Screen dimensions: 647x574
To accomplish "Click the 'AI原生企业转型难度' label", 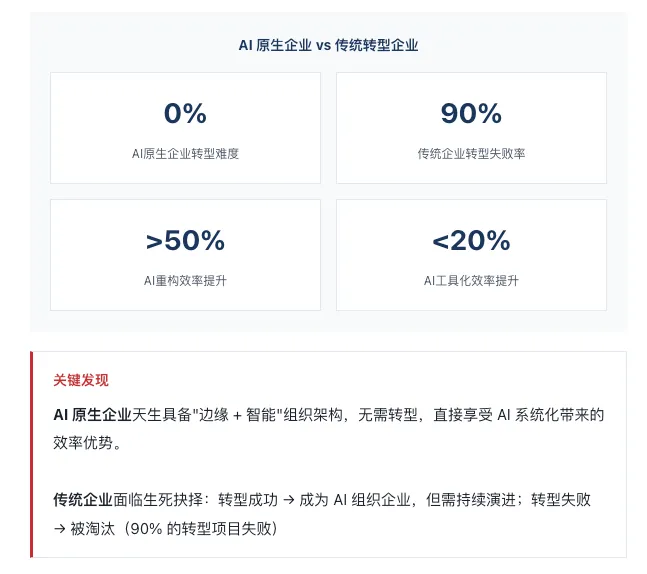I will pyautogui.click(x=185, y=154).
